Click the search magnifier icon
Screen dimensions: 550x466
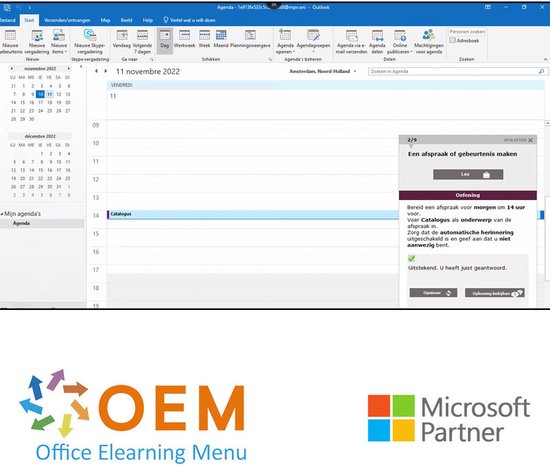[x=542, y=71]
